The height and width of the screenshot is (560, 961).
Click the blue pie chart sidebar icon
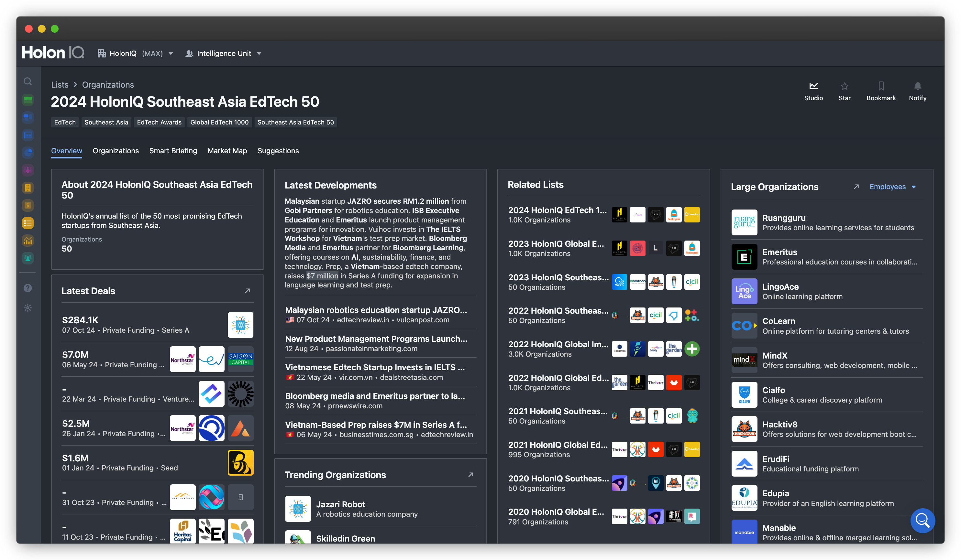tap(28, 153)
